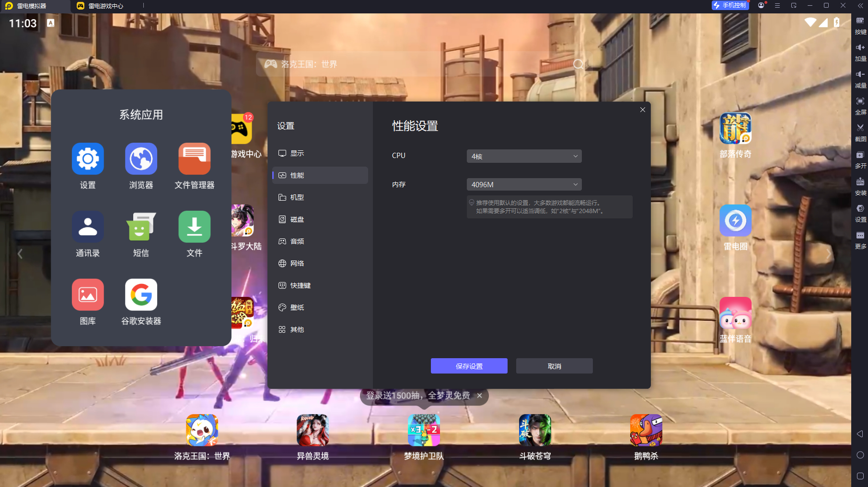Click the 取消 button

coord(554,366)
